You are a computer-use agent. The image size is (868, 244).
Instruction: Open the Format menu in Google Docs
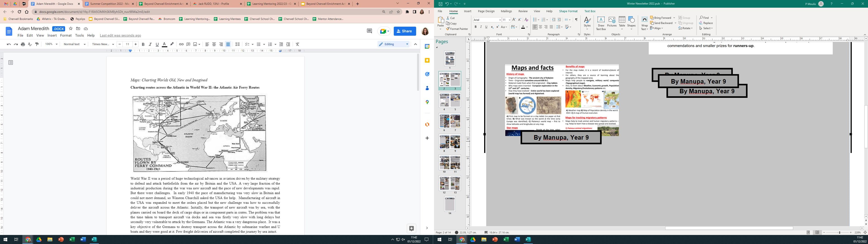[66, 35]
